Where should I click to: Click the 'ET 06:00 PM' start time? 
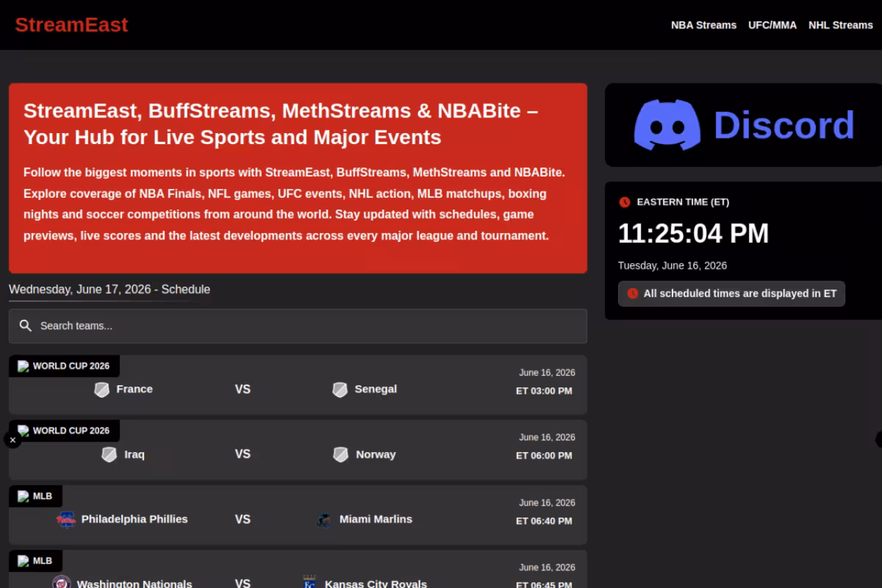point(544,456)
